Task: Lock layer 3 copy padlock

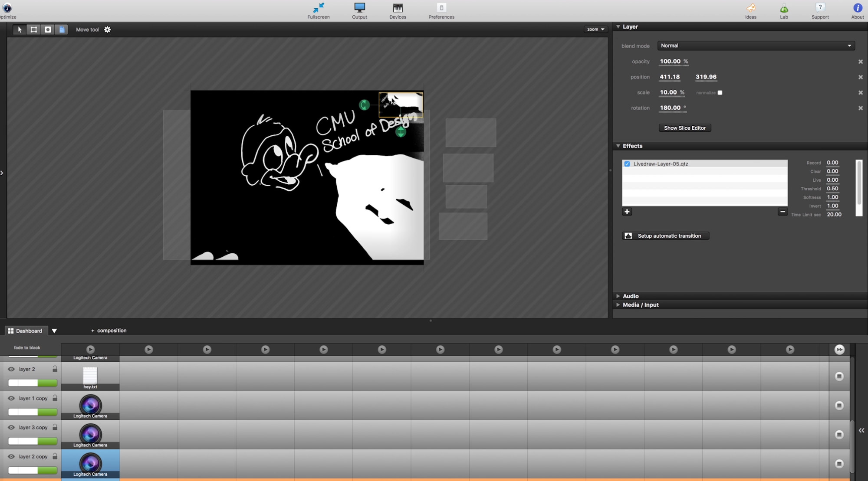Action: tap(55, 427)
